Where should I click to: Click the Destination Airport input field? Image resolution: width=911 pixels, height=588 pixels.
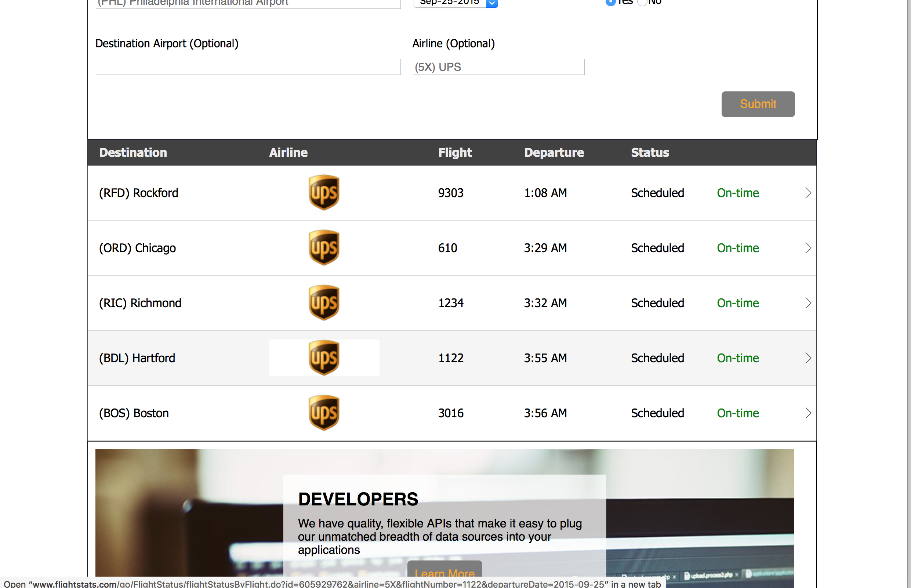coord(248,67)
